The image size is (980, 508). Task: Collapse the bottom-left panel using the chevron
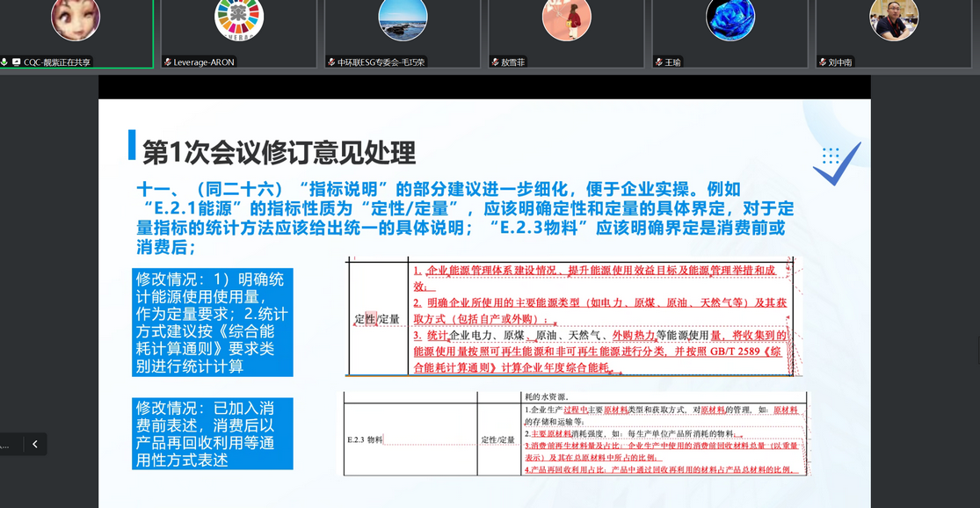point(33,444)
